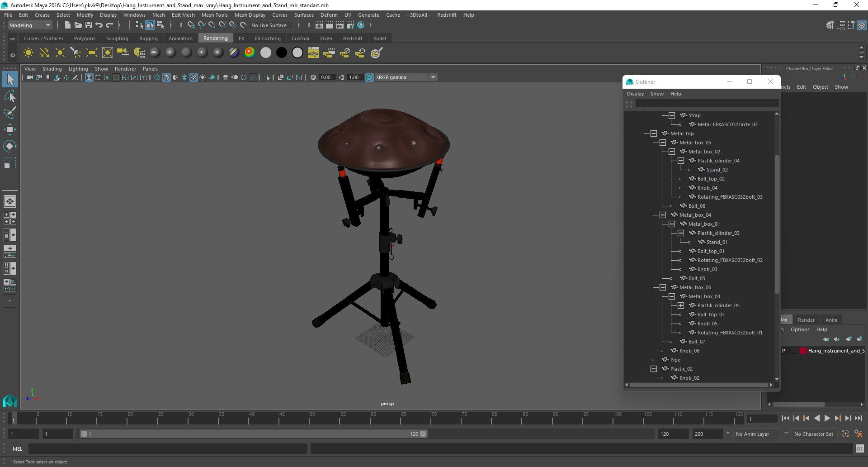This screenshot has width=868, height=467.
Task: Redo the last action
Action: click(109, 25)
